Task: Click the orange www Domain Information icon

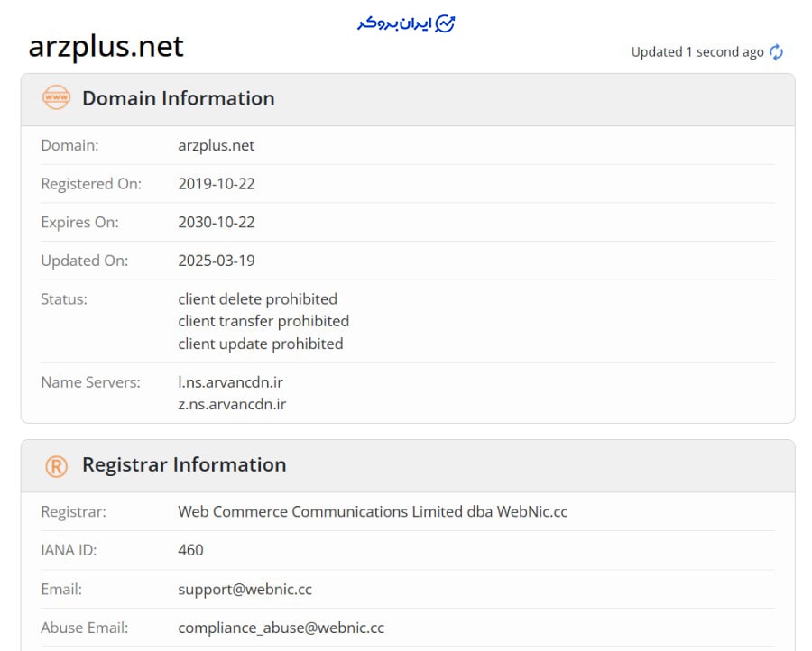Action: click(56, 97)
